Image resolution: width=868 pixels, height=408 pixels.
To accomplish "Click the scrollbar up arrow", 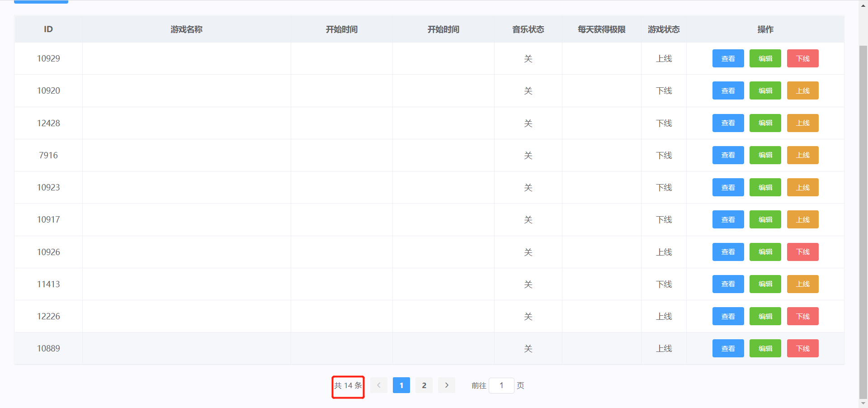I will (x=863, y=5).
